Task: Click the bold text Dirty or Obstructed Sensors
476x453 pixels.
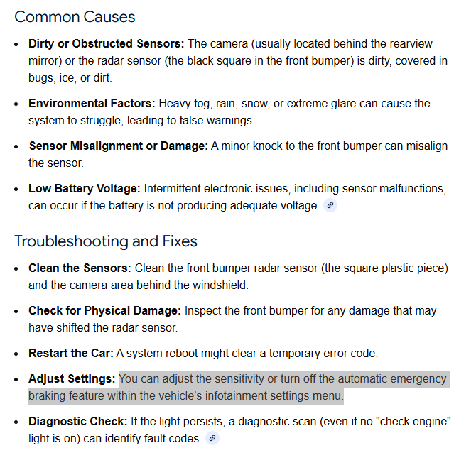Action: point(106,44)
